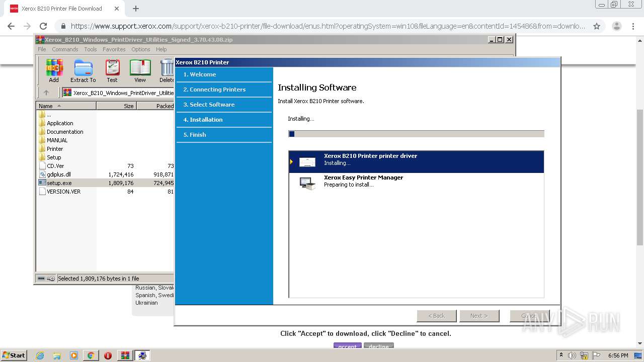Screen dimensions: 644x362
Task: Open WinRAR Help menu
Action: (161, 49)
